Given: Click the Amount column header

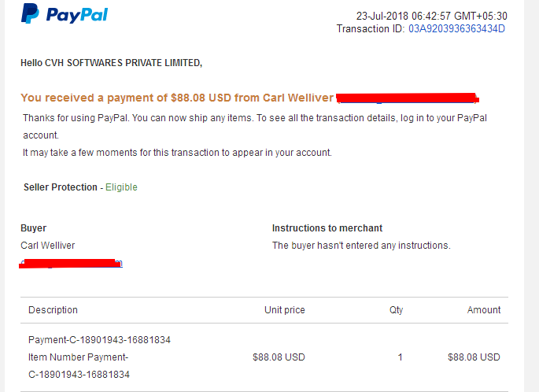Looking at the screenshot, I should (x=484, y=310).
